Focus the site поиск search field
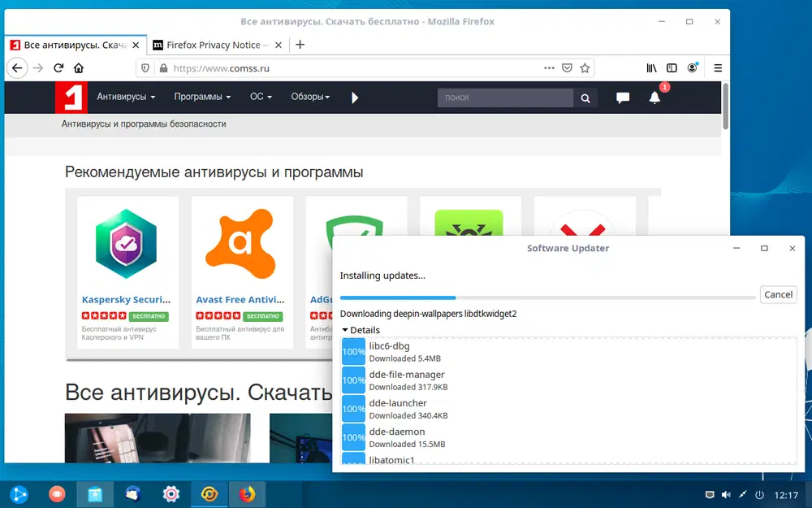 click(x=505, y=98)
